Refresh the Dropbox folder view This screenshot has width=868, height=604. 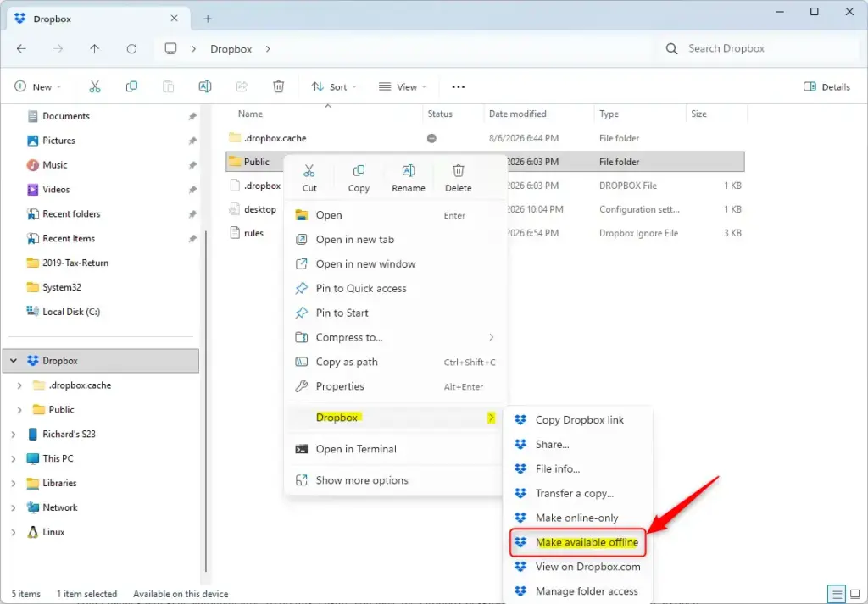tap(131, 48)
